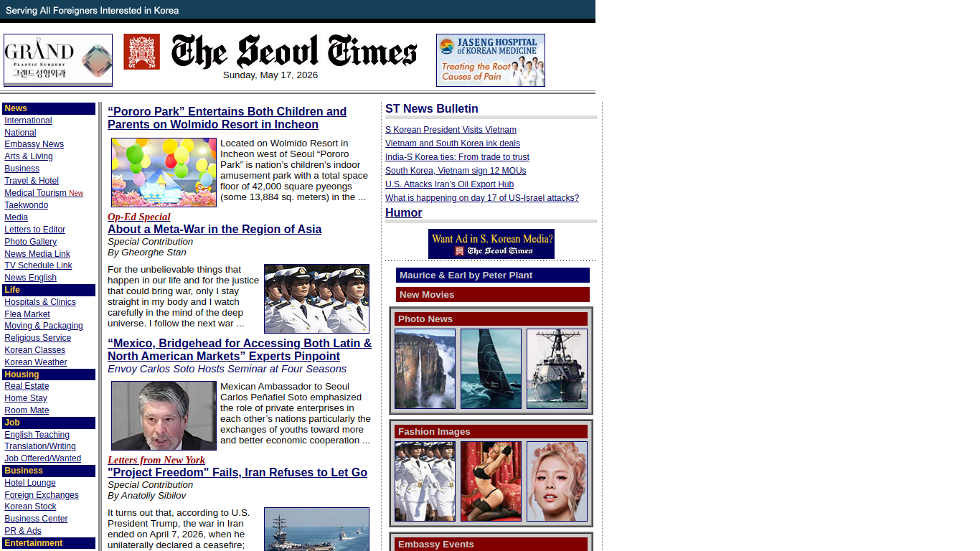Open the Mexican Ambassador portrait photo
Image resolution: width=980 pixels, height=551 pixels.
pyautogui.click(x=164, y=415)
